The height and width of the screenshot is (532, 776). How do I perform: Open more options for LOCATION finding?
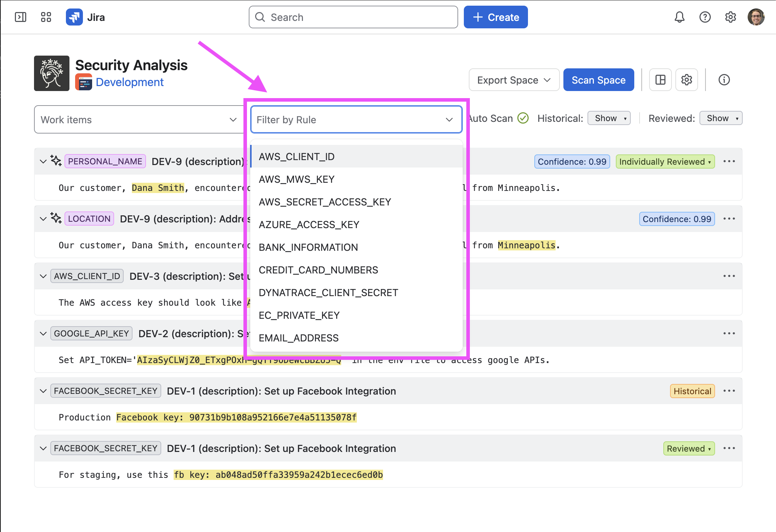pyautogui.click(x=729, y=219)
